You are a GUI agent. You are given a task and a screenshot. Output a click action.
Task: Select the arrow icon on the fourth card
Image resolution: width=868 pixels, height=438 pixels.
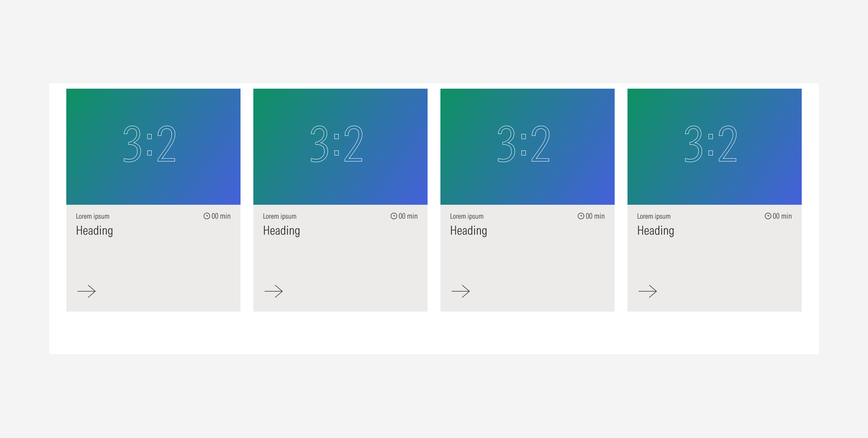coord(648,291)
